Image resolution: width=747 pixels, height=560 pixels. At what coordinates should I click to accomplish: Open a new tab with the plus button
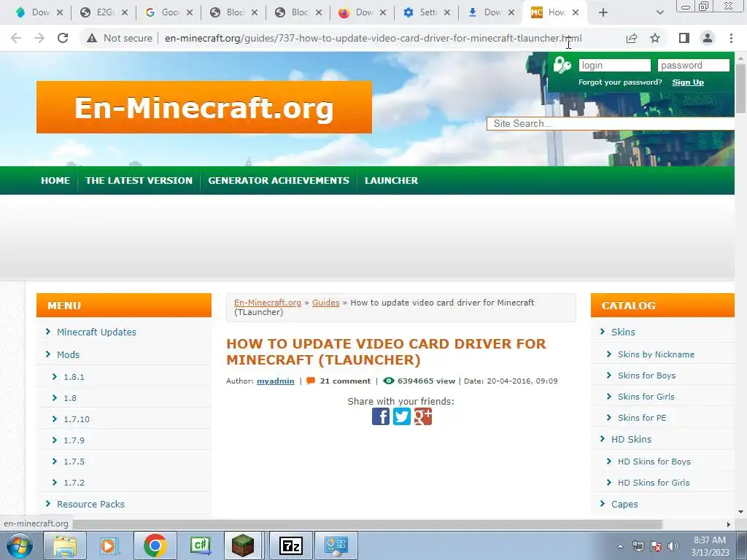pos(603,13)
